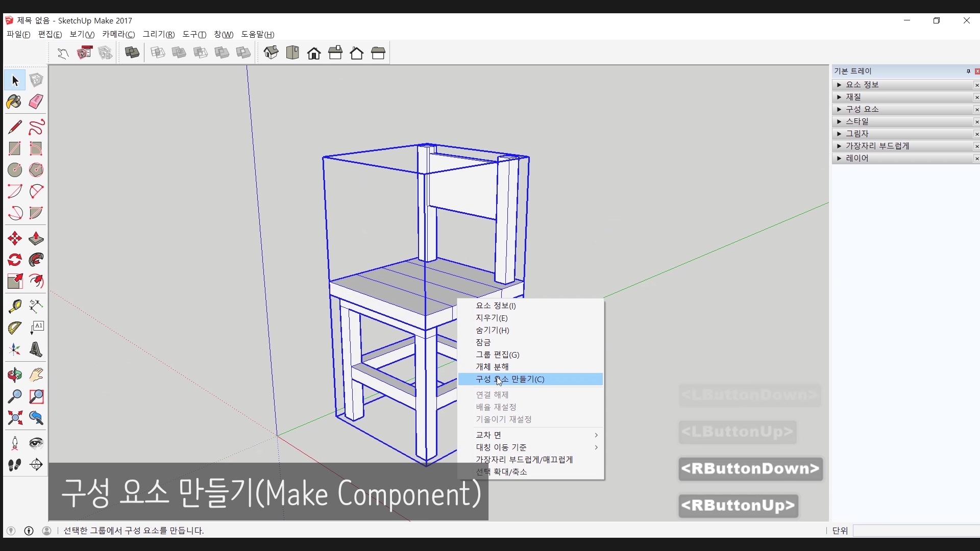Activate the Push/Pull tool

pyautogui.click(x=36, y=238)
